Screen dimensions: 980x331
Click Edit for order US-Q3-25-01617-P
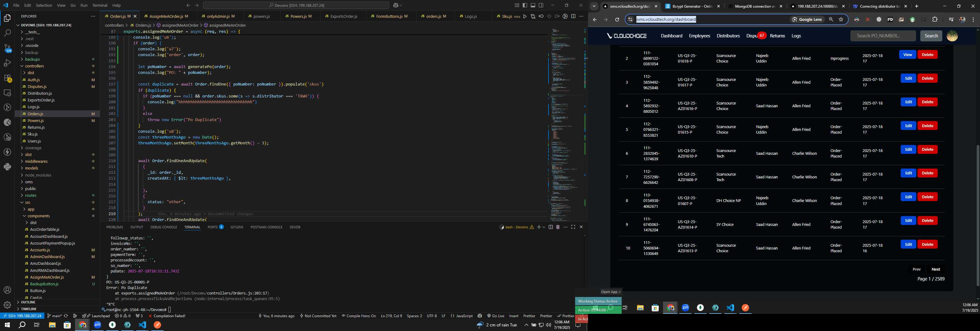tap(908, 78)
